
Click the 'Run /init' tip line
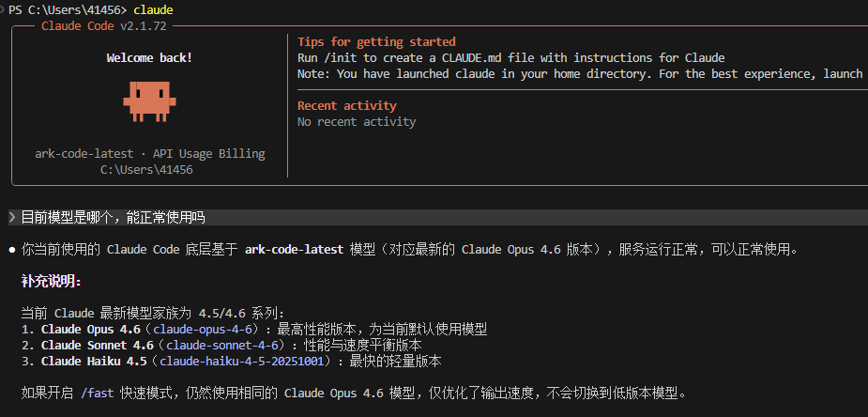(x=510, y=58)
